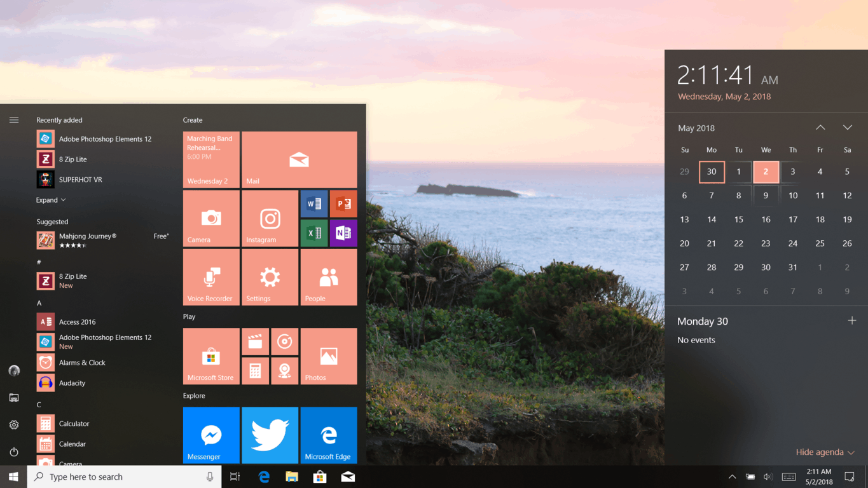Select May 16 in the calendar
868x488 pixels.
tap(766, 219)
